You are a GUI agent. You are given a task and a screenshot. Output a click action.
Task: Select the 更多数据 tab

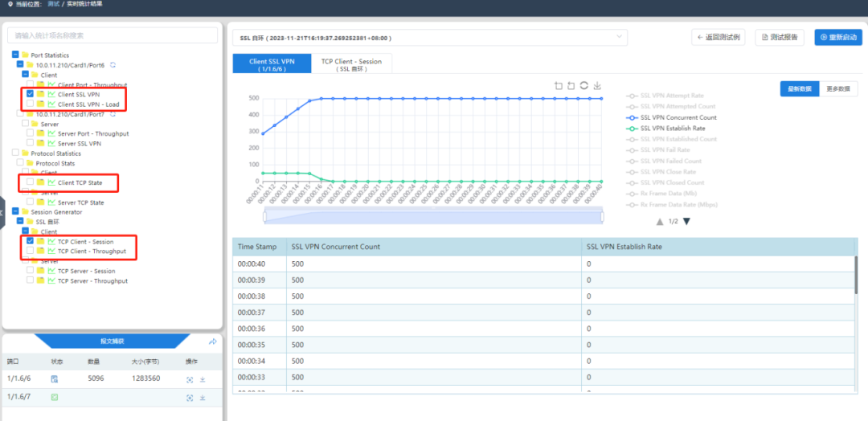[837, 88]
